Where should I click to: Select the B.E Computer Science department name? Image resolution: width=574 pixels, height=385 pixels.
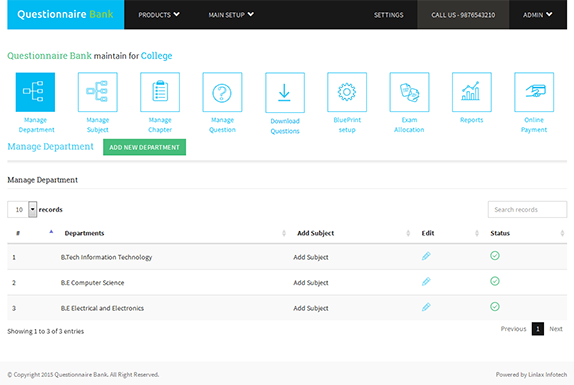(92, 283)
